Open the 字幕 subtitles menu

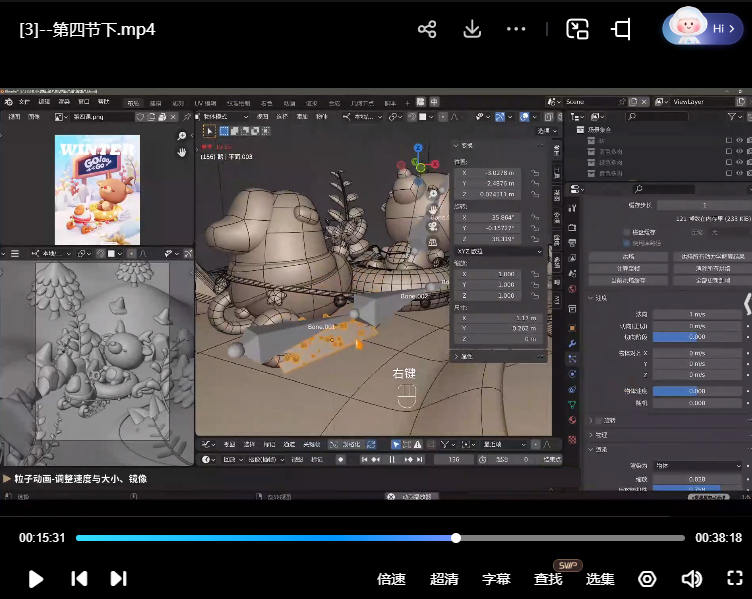(x=496, y=579)
